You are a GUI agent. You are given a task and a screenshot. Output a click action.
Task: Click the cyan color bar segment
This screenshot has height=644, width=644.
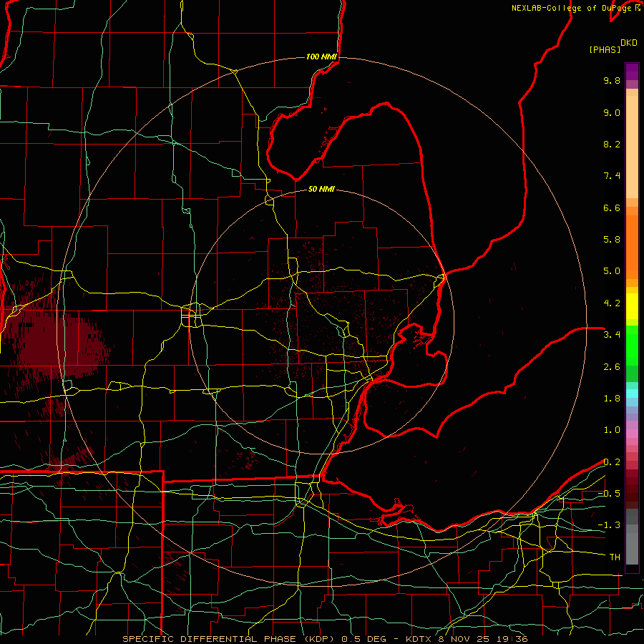632,394
